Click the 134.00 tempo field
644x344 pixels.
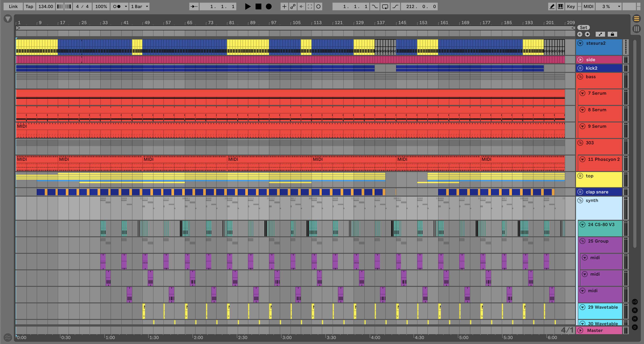45,6
